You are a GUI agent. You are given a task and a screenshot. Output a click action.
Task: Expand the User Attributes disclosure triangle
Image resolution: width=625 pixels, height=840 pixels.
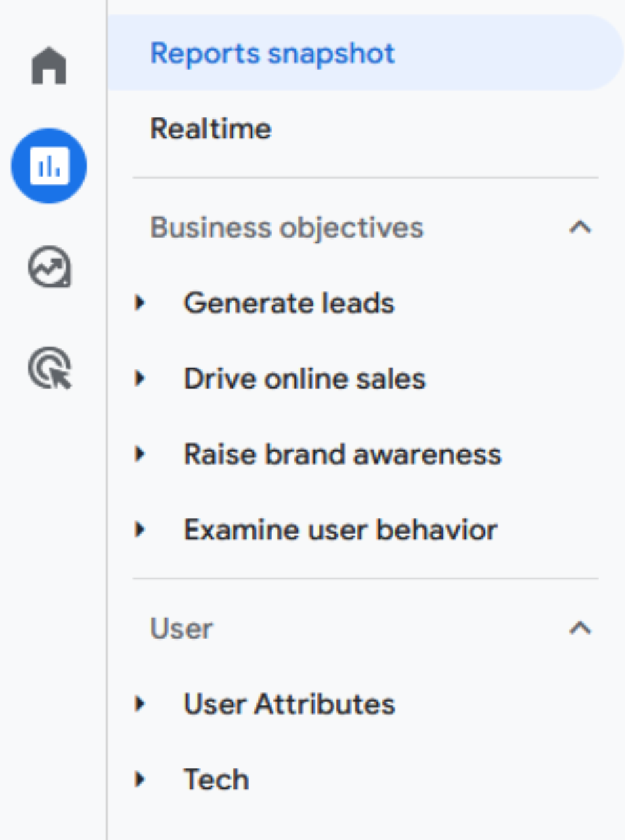tap(140, 704)
